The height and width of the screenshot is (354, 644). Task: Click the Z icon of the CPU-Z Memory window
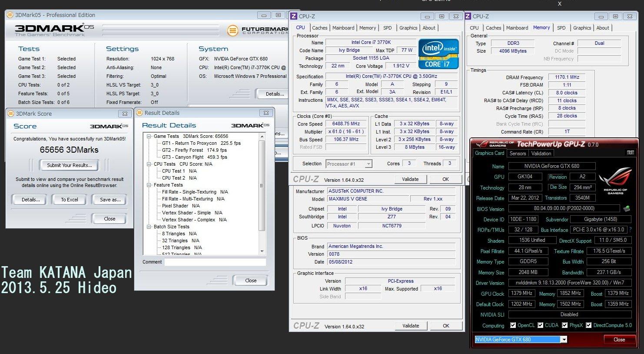[x=468, y=16]
